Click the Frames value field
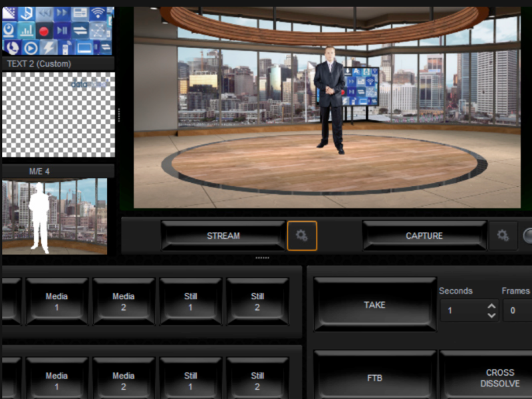 click(517, 311)
